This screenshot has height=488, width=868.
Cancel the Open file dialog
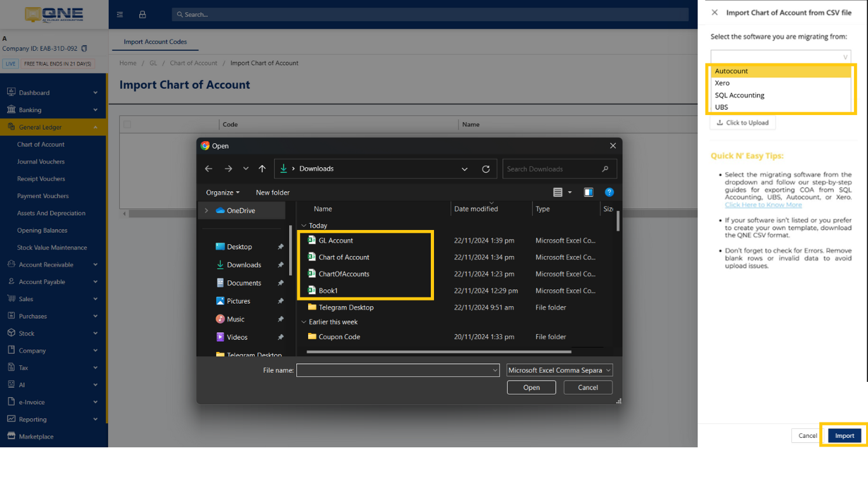[588, 388]
